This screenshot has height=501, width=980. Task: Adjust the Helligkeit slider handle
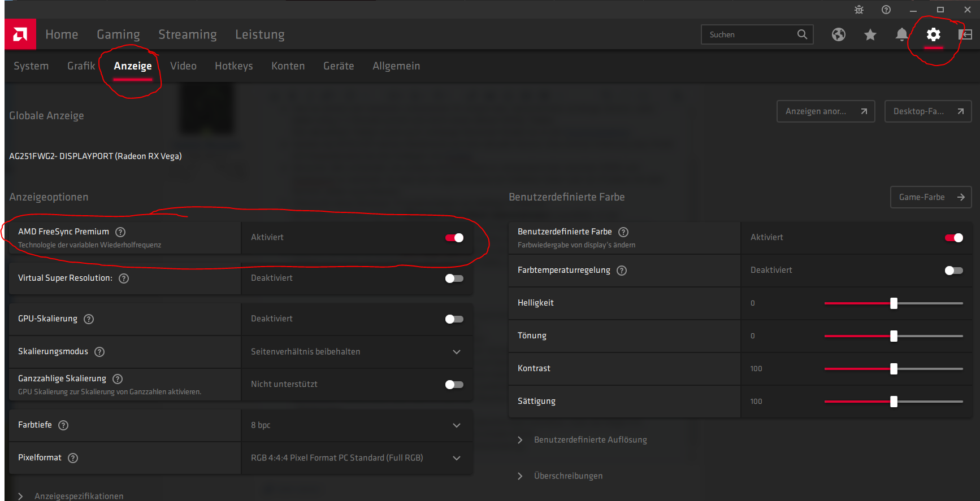894,303
